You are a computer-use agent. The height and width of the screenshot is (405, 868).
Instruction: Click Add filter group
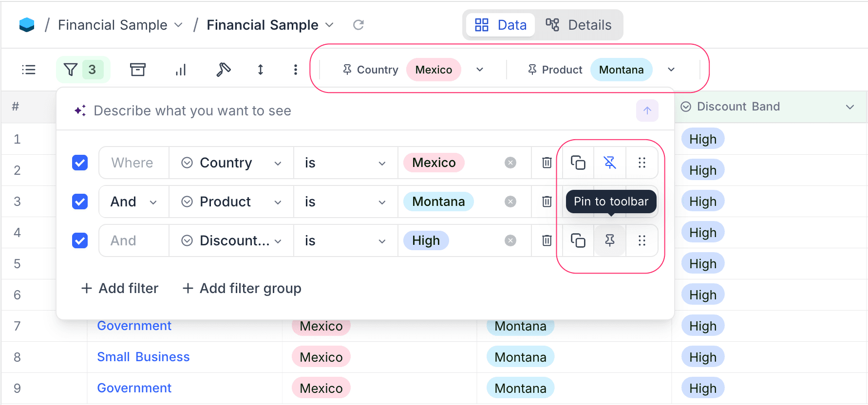pyautogui.click(x=242, y=288)
